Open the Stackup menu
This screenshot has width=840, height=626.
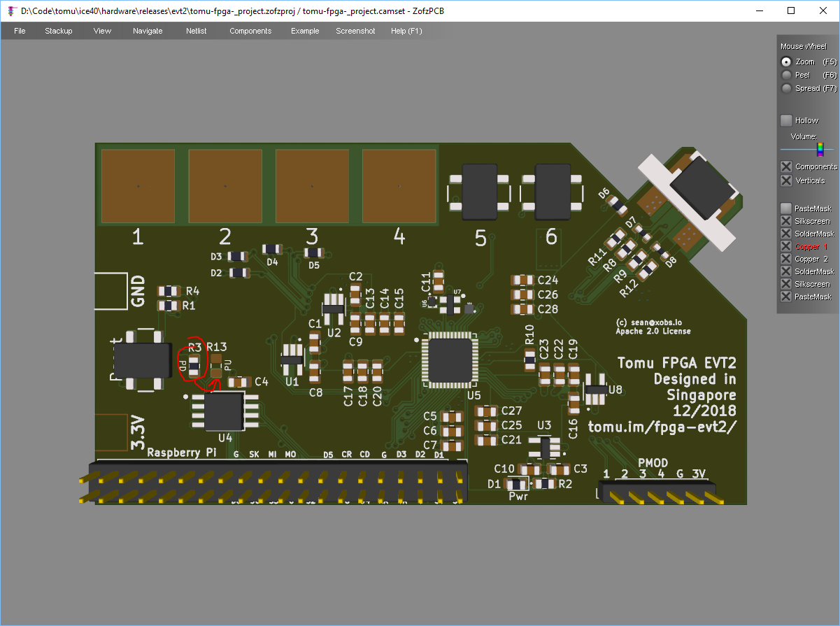[x=59, y=31]
